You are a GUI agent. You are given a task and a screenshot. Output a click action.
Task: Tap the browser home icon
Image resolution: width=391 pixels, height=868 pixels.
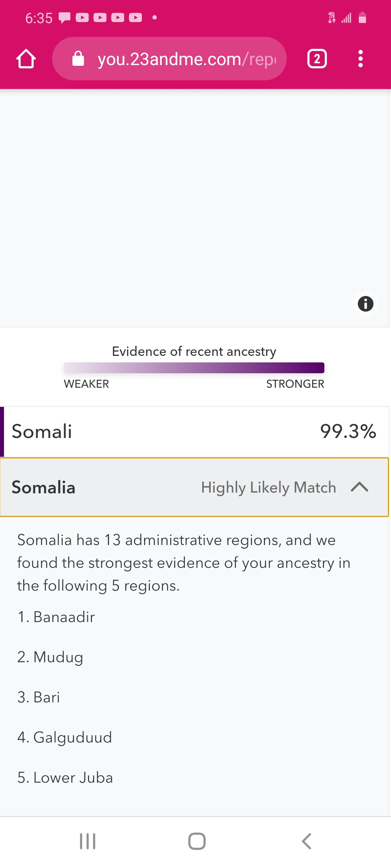(x=26, y=59)
